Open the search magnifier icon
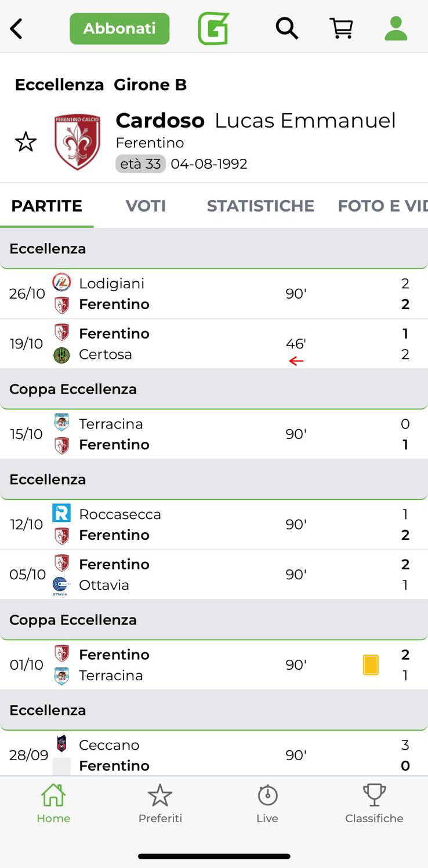 286,28
